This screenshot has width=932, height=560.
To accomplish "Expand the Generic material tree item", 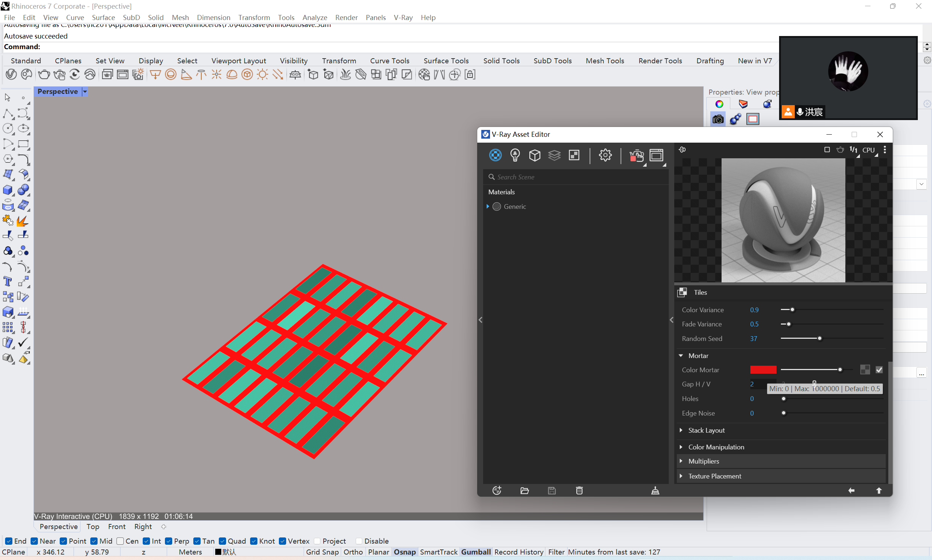I will [488, 206].
